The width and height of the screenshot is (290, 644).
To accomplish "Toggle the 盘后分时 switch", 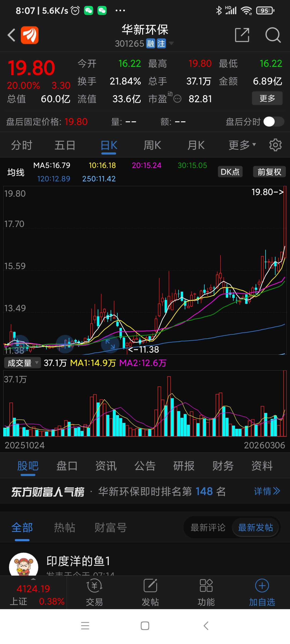I will pos(274,122).
